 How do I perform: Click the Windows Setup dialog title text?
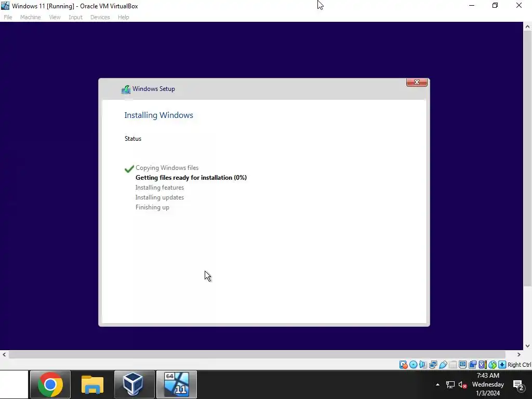coord(154,89)
